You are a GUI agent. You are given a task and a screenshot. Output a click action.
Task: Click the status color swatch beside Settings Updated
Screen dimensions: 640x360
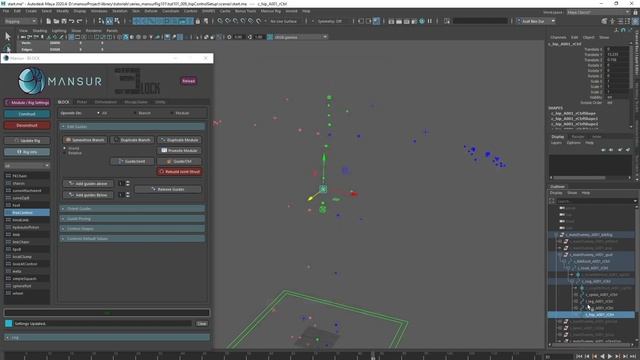click(x=9, y=323)
